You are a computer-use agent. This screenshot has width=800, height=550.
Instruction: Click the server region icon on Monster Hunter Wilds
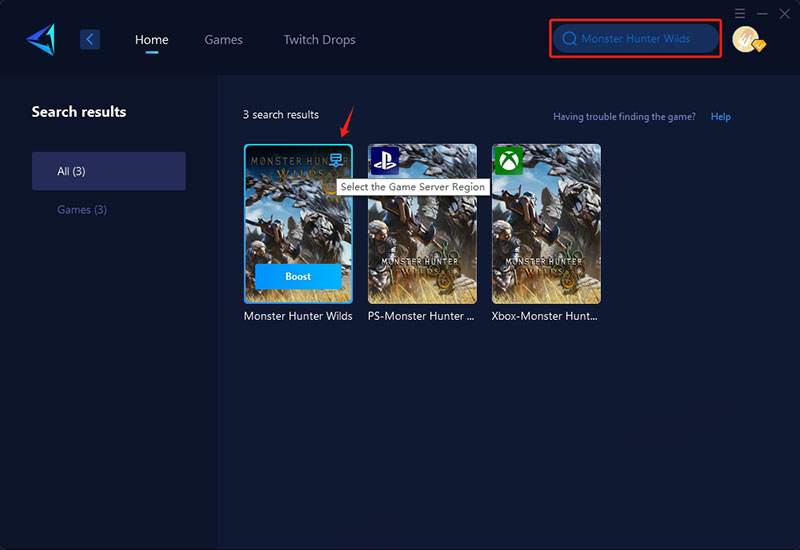click(x=336, y=160)
